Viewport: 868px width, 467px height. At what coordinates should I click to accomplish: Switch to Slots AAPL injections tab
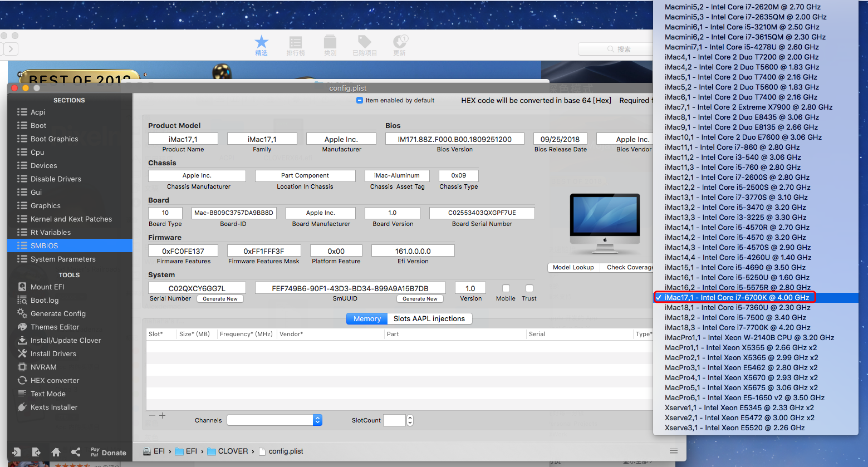429,318
